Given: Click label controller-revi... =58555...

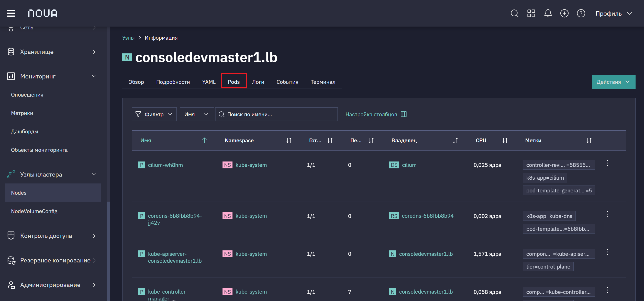Looking at the screenshot, I should pyautogui.click(x=559, y=165).
